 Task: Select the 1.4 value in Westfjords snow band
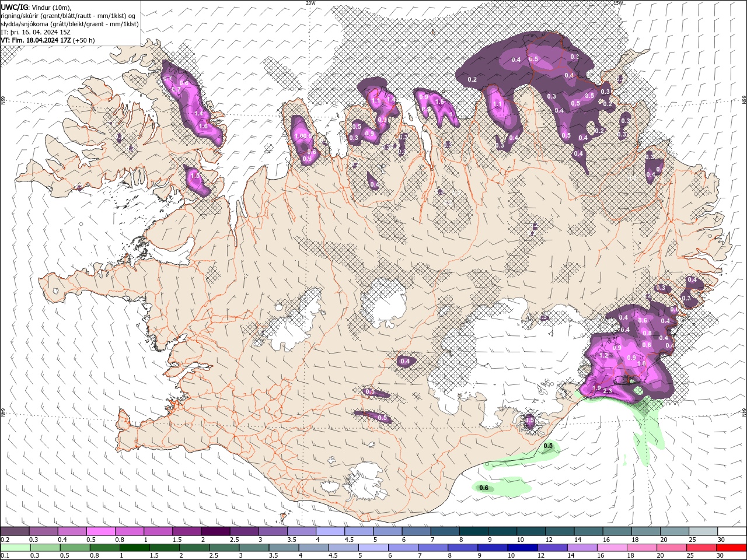pyautogui.click(x=198, y=113)
